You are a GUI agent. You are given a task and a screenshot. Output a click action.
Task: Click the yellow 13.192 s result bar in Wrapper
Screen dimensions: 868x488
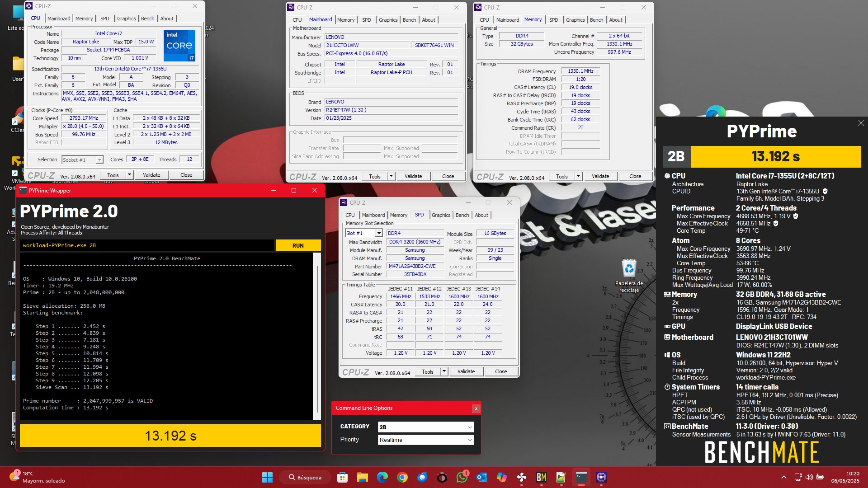click(x=170, y=436)
